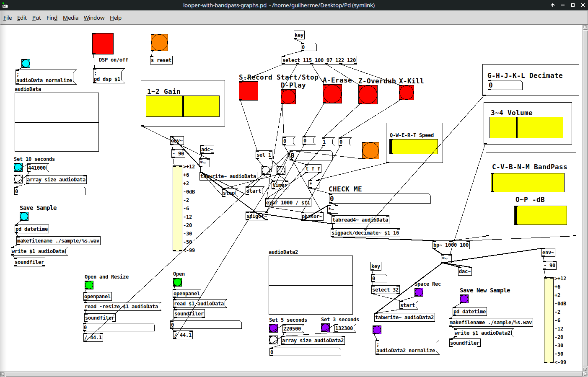588x377 pixels.
Task: Toggle the Z-Overdub red button
Action: pyautogui.click(x=368, y=95)
